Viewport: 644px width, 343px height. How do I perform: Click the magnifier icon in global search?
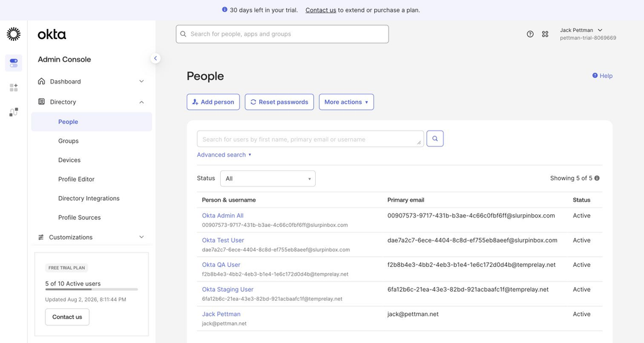(183, 34)
